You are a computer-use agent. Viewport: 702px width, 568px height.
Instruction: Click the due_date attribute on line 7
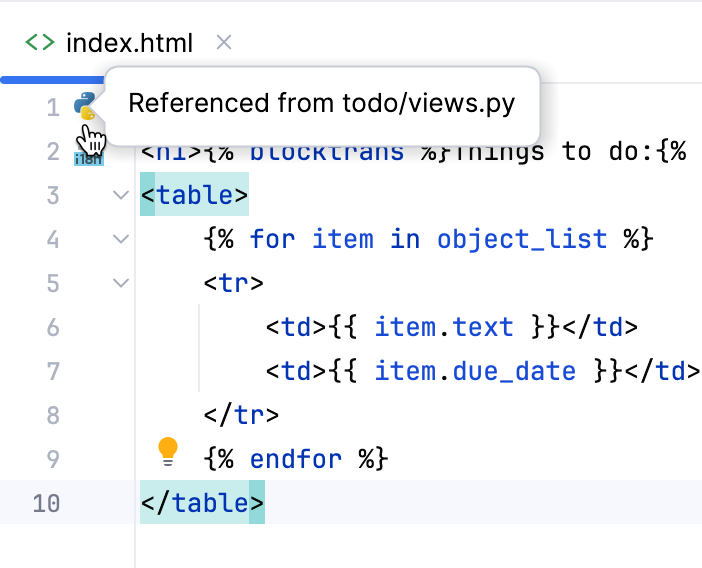click(x=514, y=371)
